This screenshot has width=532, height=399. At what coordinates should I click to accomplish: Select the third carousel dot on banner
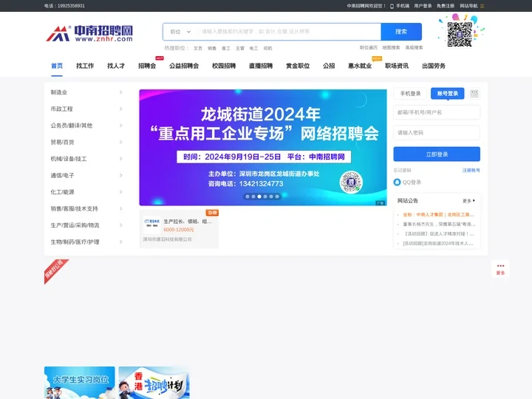pos(259,197)
